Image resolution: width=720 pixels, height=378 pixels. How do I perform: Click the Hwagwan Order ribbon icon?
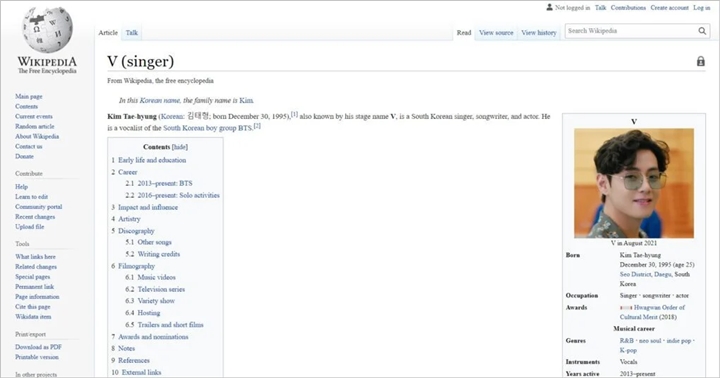pos(626,308)
